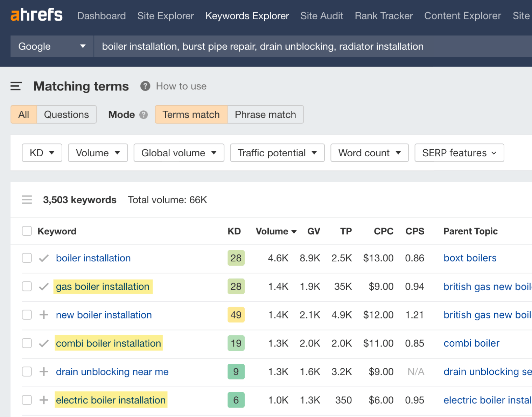
Task: Select the header checkbox to select all keywords
Action: [x=27, y=231]
